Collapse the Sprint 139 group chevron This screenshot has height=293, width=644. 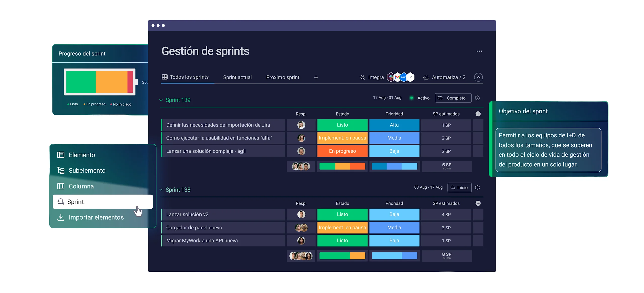[161, 100]
